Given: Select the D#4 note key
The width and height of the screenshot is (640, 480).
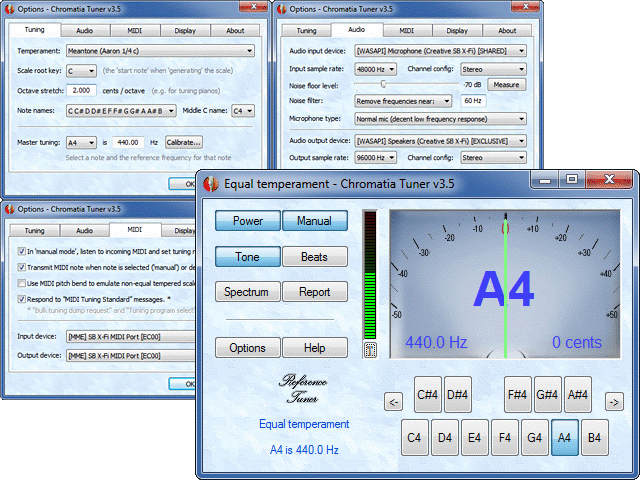Looking at the screenshot, I should click(458, 395).
